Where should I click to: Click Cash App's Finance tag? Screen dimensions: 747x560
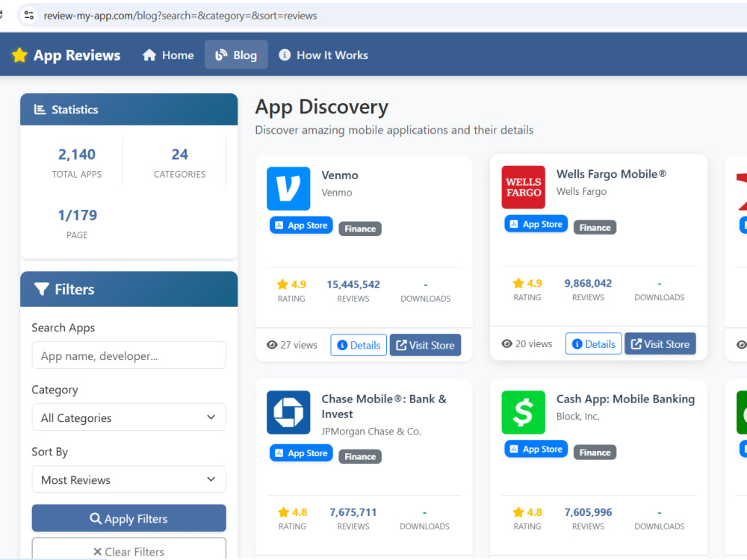[x=595, y=452]
